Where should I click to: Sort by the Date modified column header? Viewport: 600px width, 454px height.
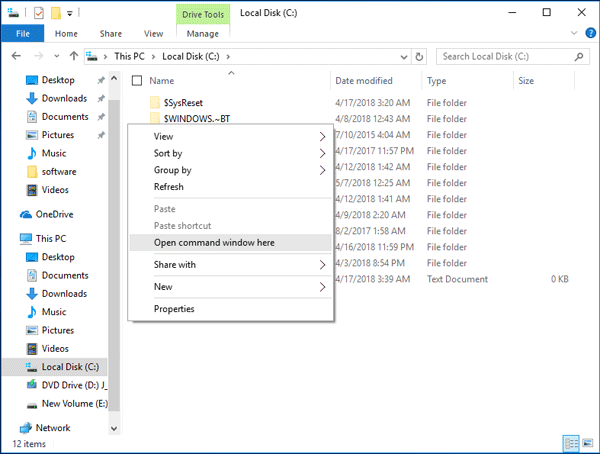(x=364, y=81)
